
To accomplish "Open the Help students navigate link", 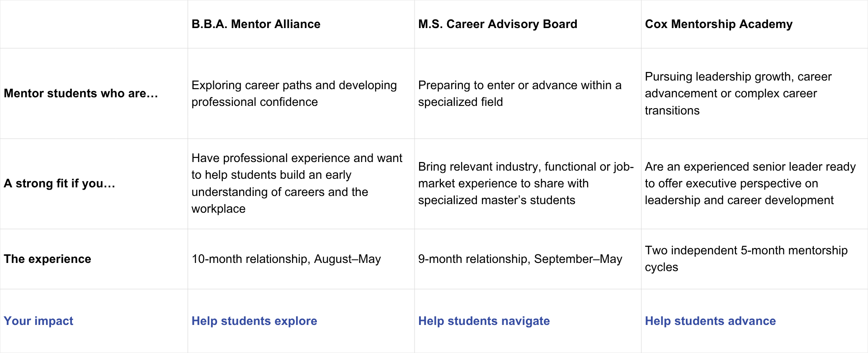I will click(x=484, y=321).
